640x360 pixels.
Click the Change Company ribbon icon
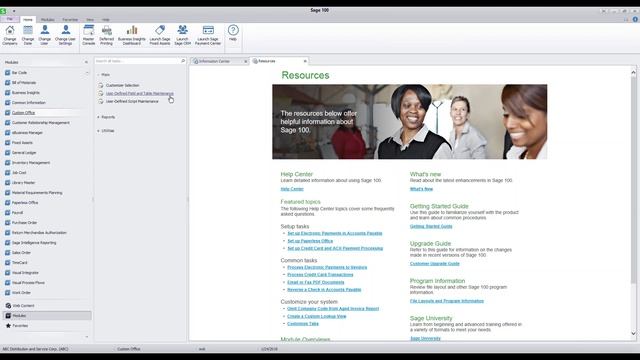(10, 34)
